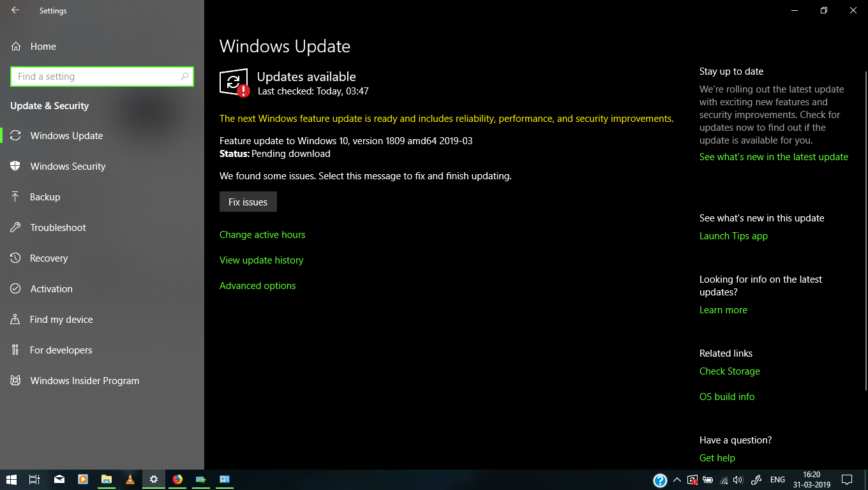Image resolution: width=868 pixels, height=490 pixels.
Task: Open Wi-Fi network flyout
Action: (x=724, y=480)
